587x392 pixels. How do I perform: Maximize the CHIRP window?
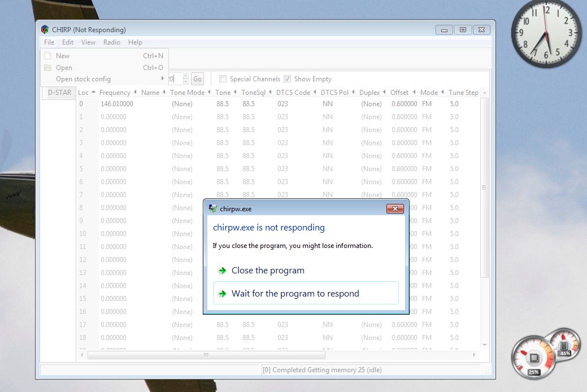(x=463, y=29)
